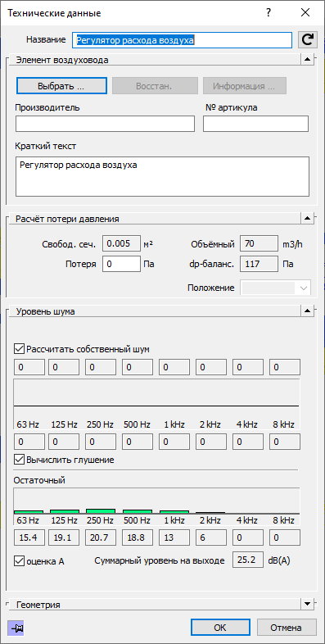Screen dimensions: 325x644
Task: Click residual noise value 15.4
Action: [x=29, y=537]
